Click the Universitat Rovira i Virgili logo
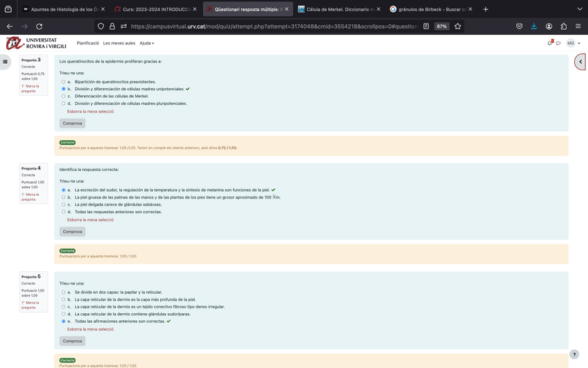588x368 pixels. click(x=36, y=43)
